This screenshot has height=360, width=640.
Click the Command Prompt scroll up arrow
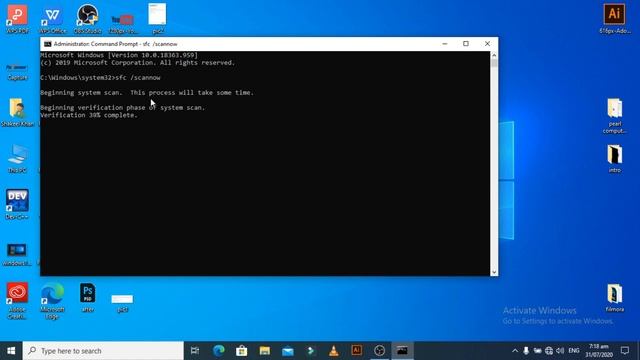click(494, 55)
